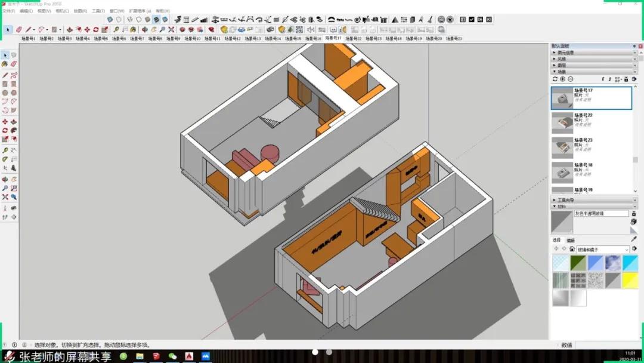Switch to 场景号21 scene tab
The image size is (644, 363).
454,39
